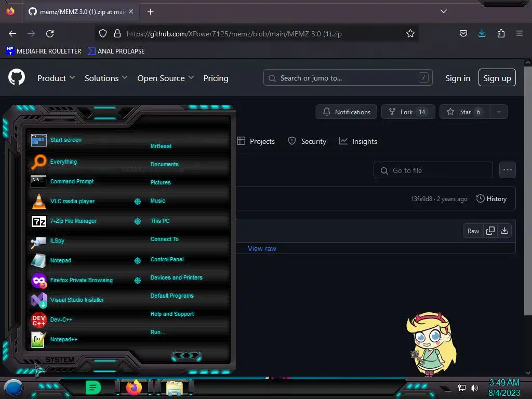Click the View raw link
The width and height of the screenshot is (532, 399).
pyautogui.click(x=262, y=248)
